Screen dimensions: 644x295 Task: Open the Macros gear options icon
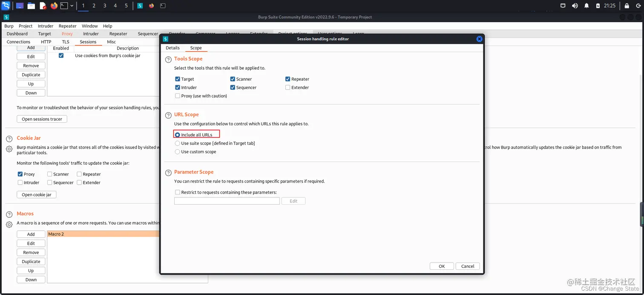click(9, 224)
